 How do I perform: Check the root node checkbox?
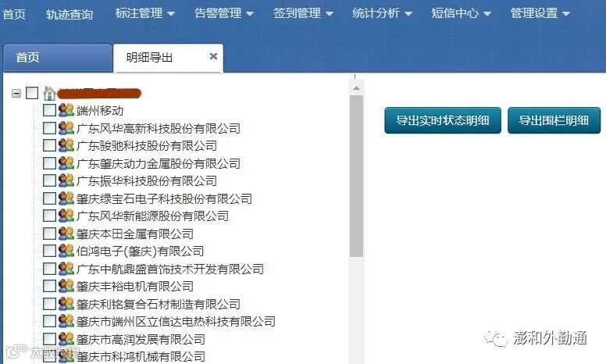coord(32,93)
